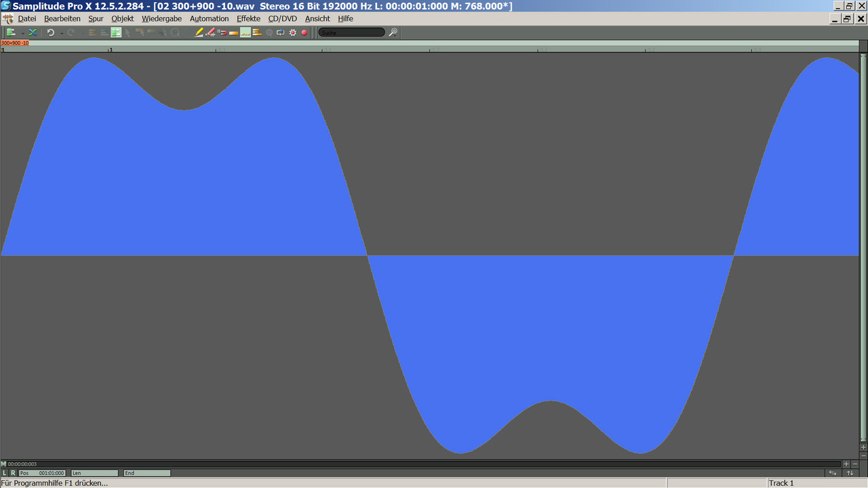The height and width of the screenshot is (488, 868).
Task: Minimize the inner document window
Action: pos(835,19)
